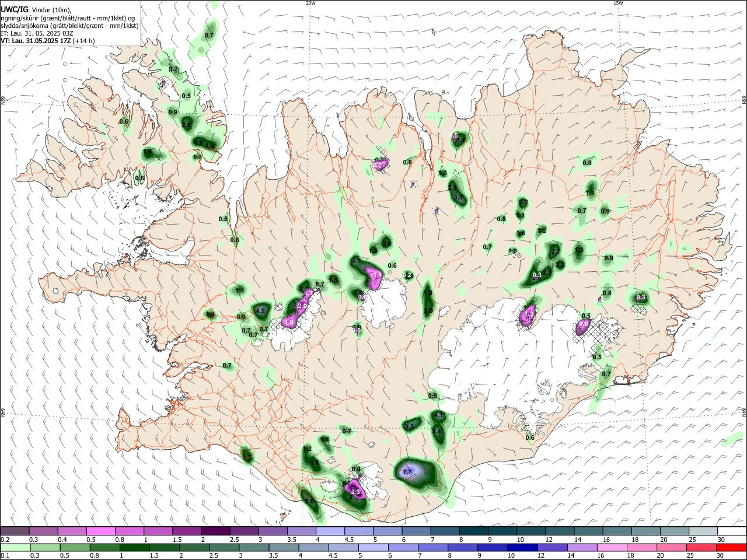
Task: Click the '30' label on the lower scale
Action: (721, 555)
